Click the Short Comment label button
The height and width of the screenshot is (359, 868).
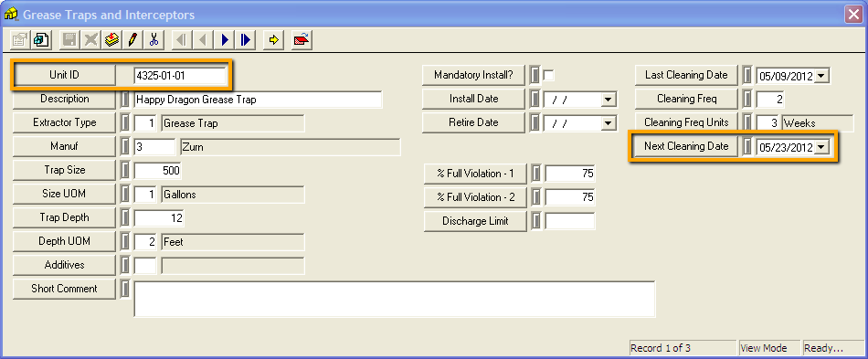(x=64, y=289)
